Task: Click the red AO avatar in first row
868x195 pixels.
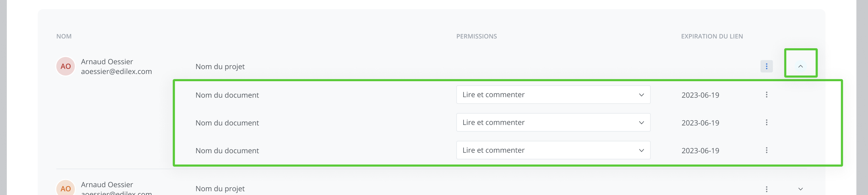Action: pyautogui.click(x=66, y=66)
